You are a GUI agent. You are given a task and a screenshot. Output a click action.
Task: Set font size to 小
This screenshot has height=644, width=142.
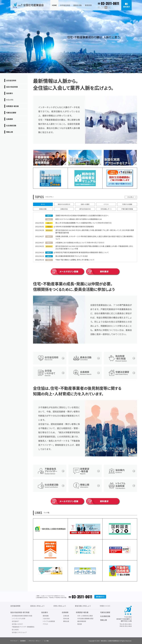[103, 8]
